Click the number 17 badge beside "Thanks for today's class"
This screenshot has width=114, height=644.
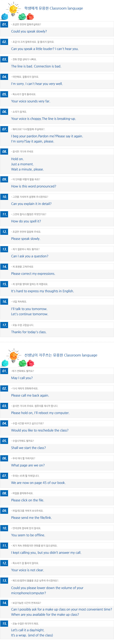[x=4, y=325]
